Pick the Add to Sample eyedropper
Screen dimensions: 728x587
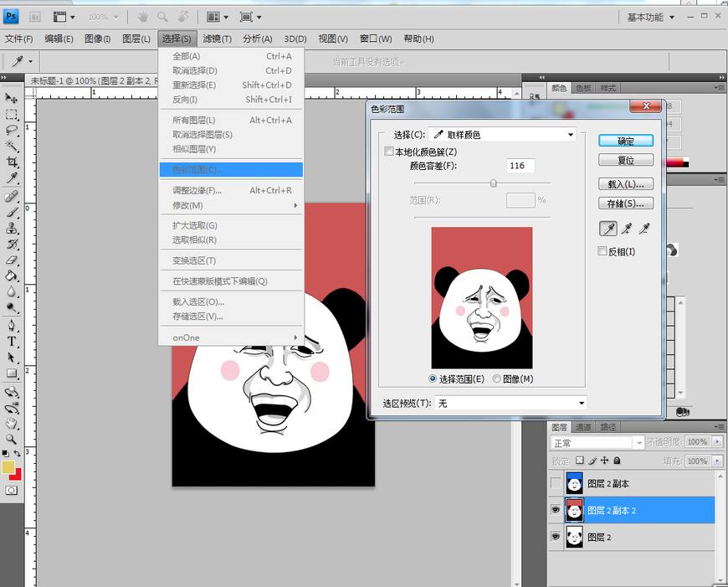tap(627, 228)
